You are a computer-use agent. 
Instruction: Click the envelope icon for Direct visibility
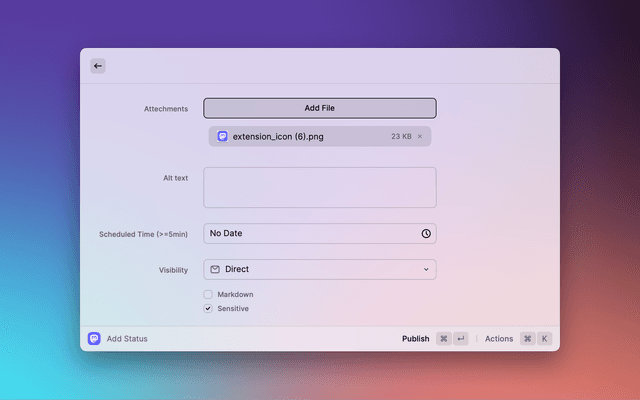pos(215,269)
